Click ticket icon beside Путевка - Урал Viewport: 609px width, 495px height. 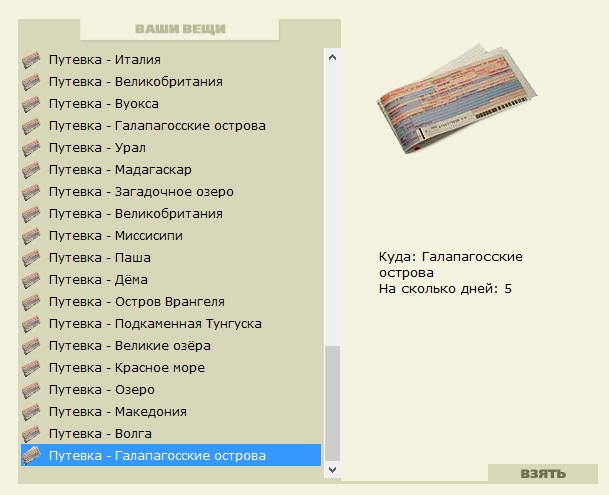[x=31, y=148]
